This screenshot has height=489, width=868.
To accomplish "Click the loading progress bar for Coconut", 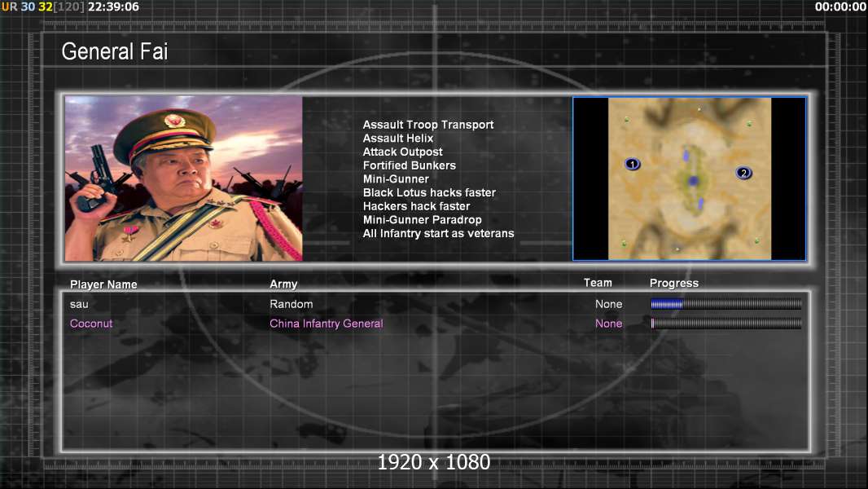I will [x=726, y=324].
